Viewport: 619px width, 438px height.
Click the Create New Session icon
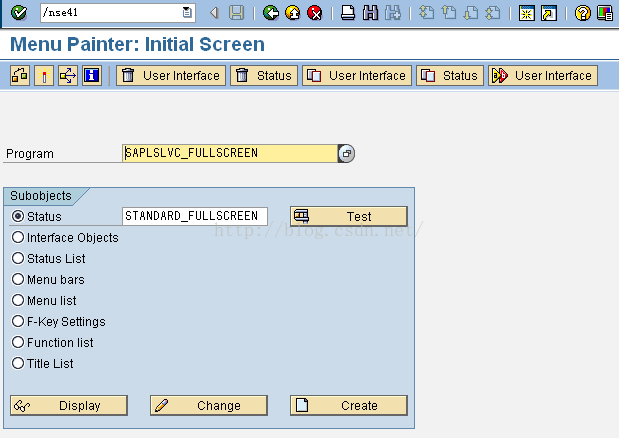coord(527,13)
